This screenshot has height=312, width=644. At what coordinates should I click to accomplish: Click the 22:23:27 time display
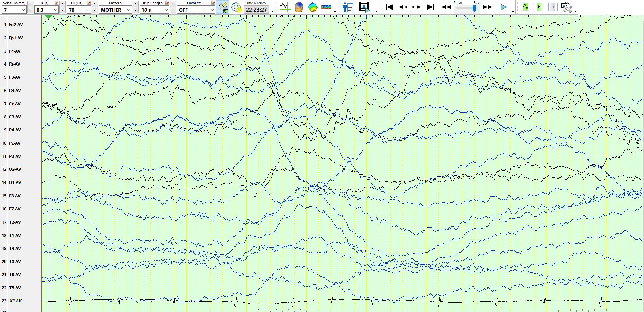[x=257, y=10]
